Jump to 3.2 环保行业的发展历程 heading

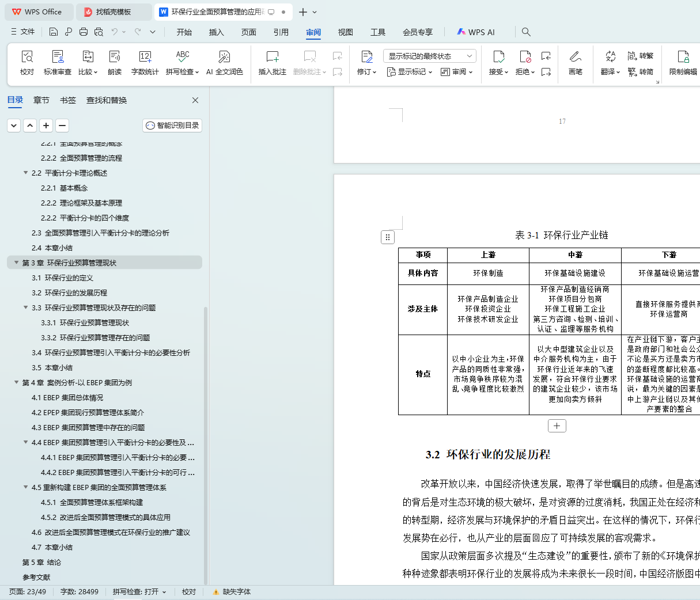coord(69,293)
